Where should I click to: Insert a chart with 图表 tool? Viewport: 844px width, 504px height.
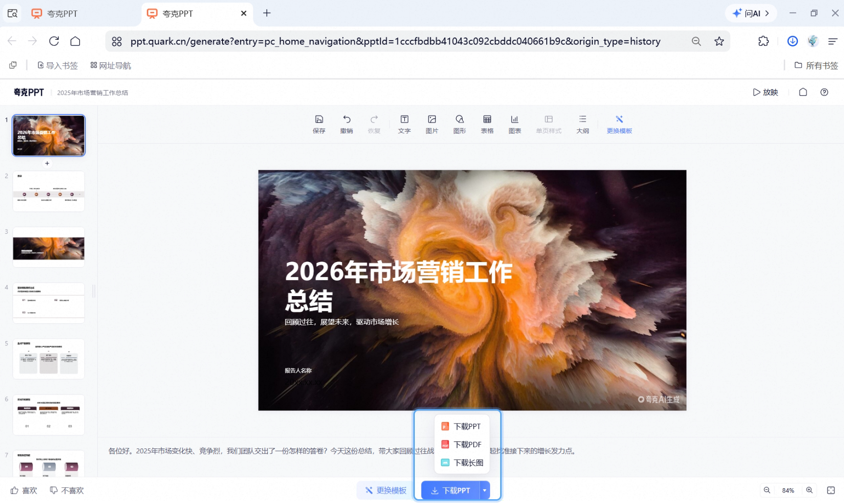pyautogui.click(x=515, y=124)
